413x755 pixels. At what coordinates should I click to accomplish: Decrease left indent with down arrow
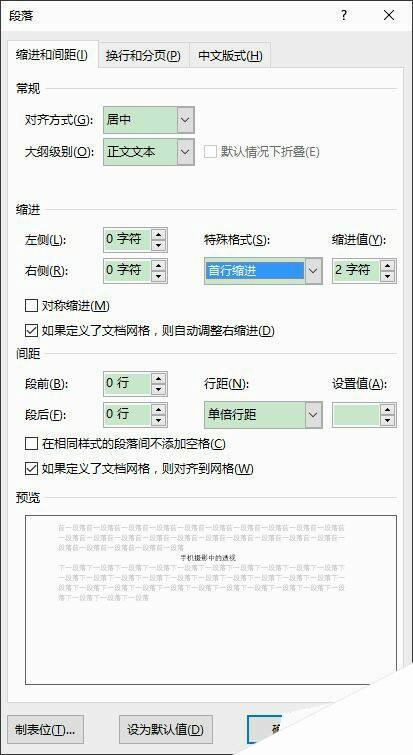158,245
